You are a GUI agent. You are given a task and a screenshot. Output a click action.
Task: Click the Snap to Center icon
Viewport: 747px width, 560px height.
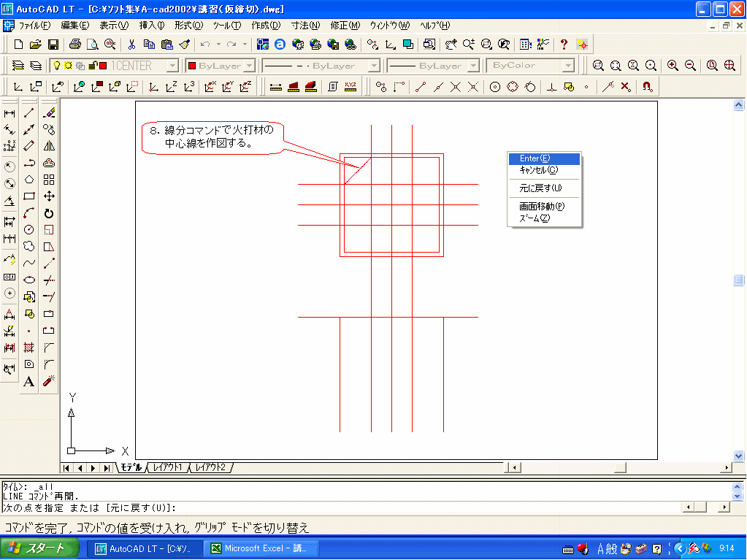(x=495, y=87)
